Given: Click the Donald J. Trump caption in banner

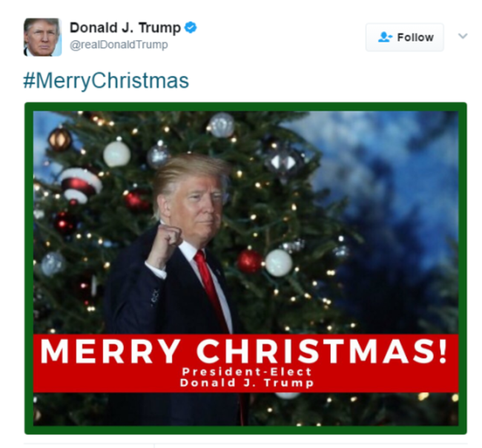Looking at the screenshot, I should (247, 383).
